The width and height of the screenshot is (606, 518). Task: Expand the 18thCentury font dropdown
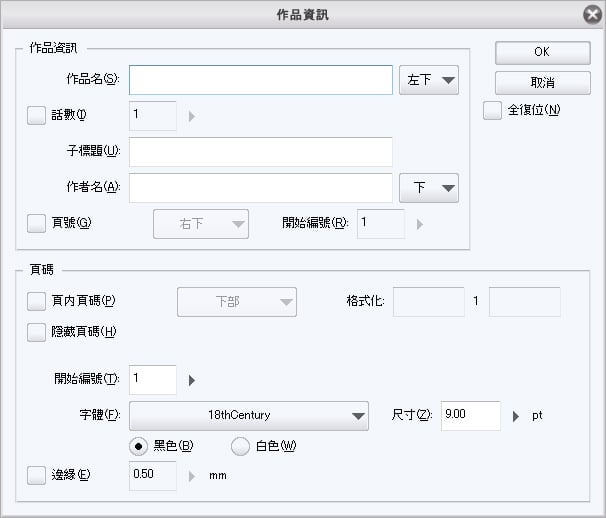248,415
